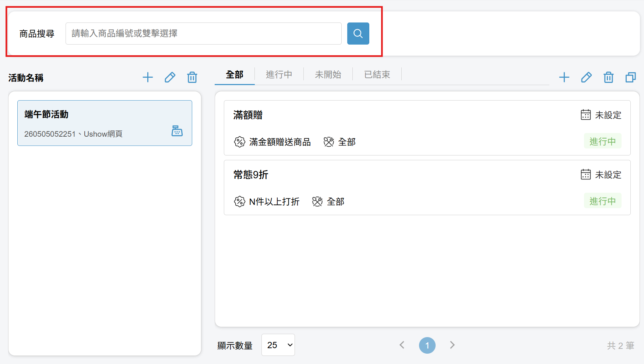Click the calendar icon on the 滿額贈 row
The height and width of the screenshot is (364, 644).
click(x=586, y=115)
